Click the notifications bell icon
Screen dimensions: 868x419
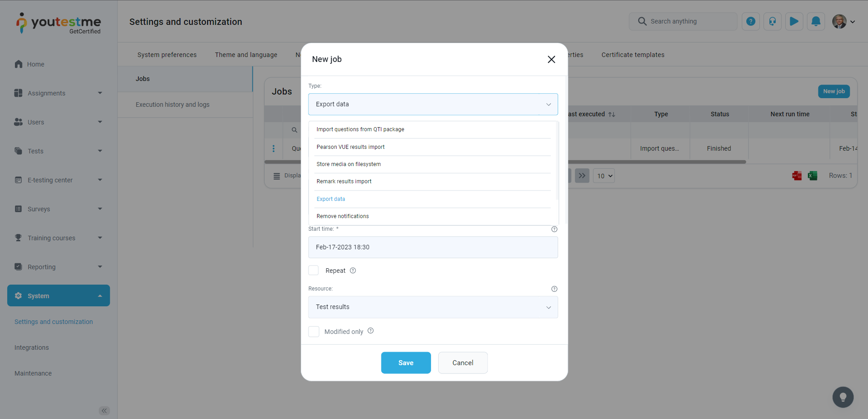(816, 21)
